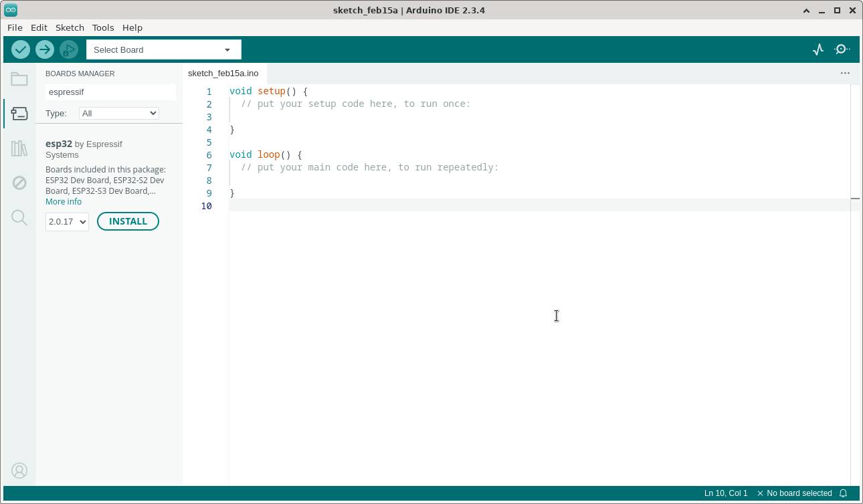Expand the Select Board dropdown
Viewport: 863px width, 504px height.
(164, 49)
